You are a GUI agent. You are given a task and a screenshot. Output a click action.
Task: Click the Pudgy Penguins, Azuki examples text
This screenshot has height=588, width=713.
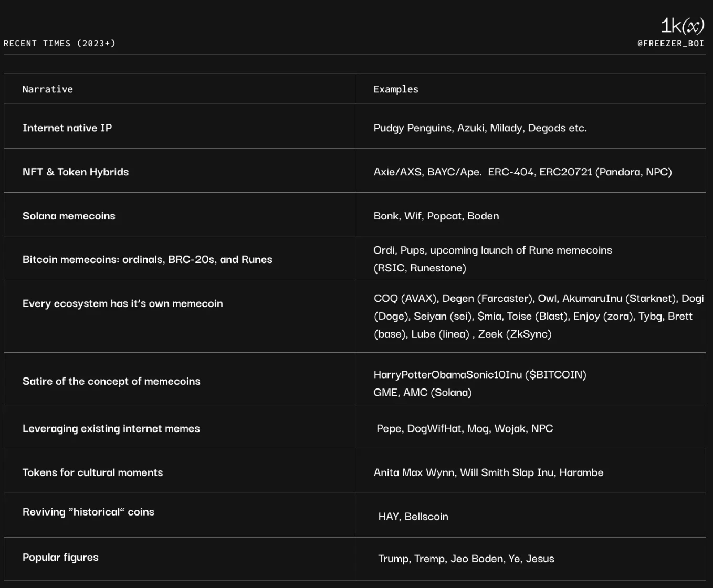(480, 128)
